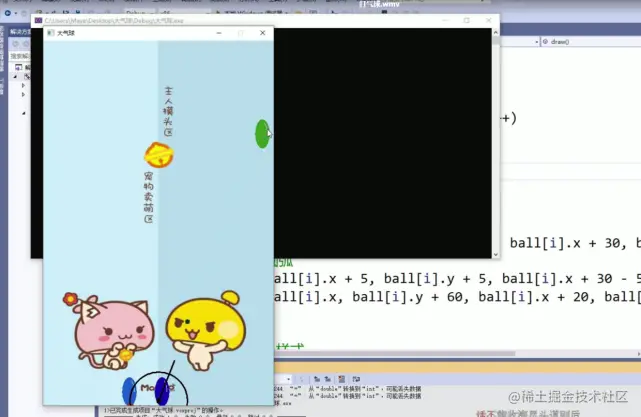
Task: Click the 已完成生成项目 output line
Action: tap(164, 410)
